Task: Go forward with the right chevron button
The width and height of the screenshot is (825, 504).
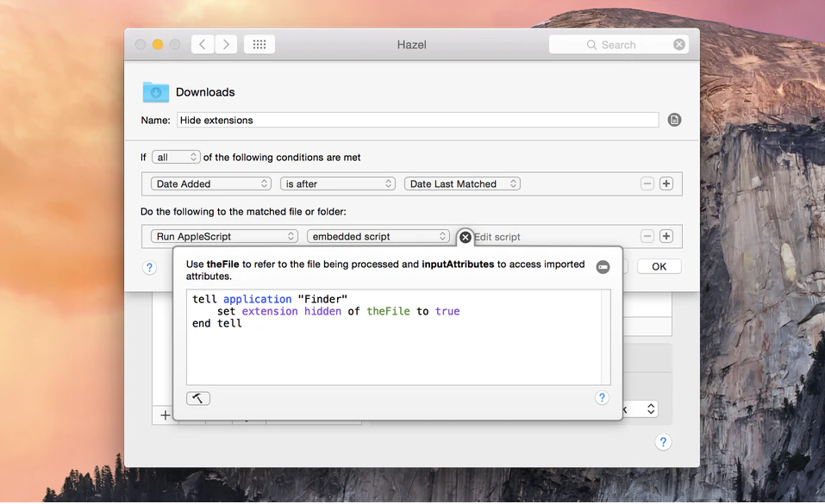Action: pyautogui.click(x=226, y=44)
